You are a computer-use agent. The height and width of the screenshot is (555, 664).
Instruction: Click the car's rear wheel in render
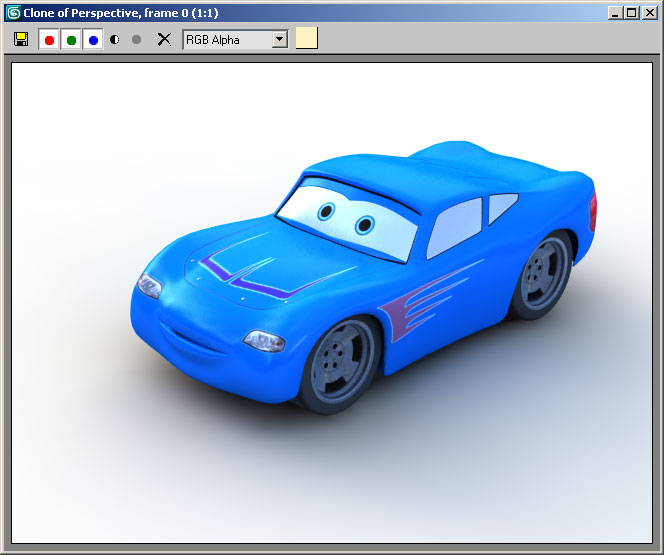tap(545, 272)
